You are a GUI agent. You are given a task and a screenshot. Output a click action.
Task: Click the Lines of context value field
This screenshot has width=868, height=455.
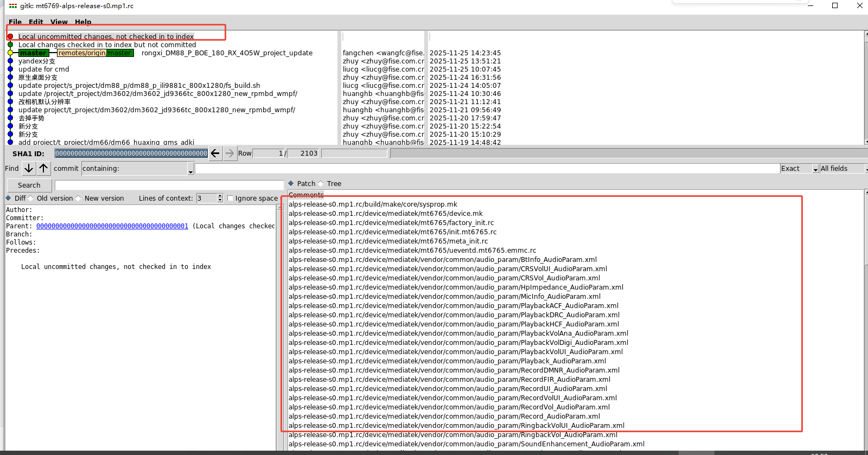coord(207,198)
